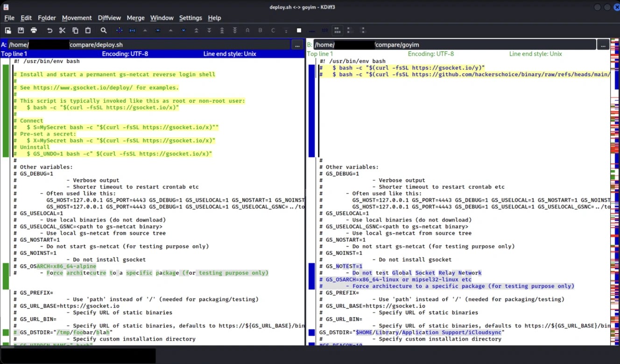This screenshot has height=364, width=620.
Task: Open the Folder menu
Action: click(47, 18)
